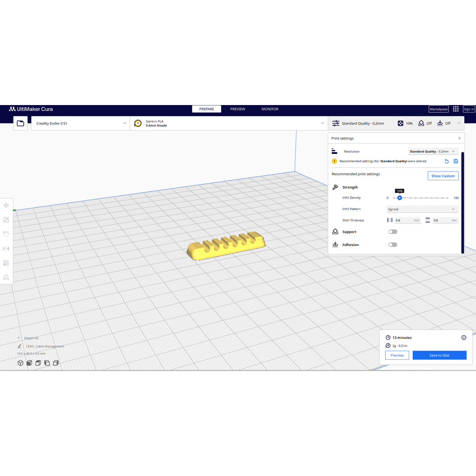
Task: Switch to the MONITOR tab
Action: pos(270,109)
